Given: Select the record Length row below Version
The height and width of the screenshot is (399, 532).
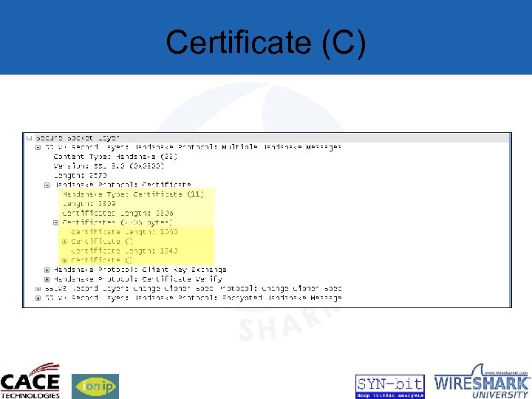Looking at the screenshot, I should pos(81,175).
